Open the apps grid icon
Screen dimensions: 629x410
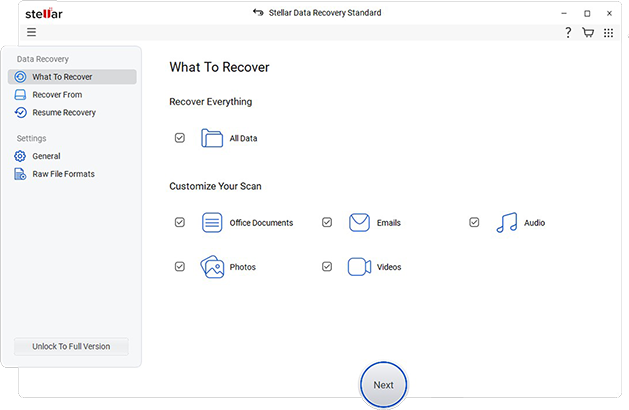pos(608,33)
